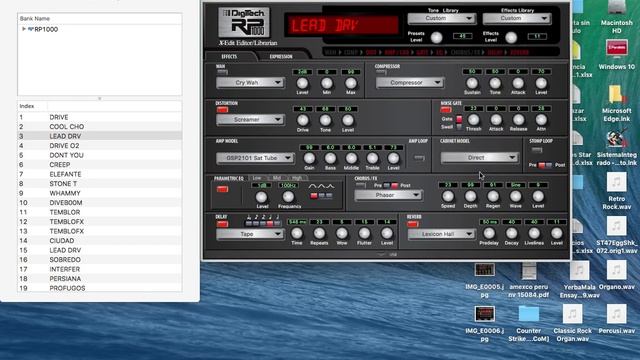This screenshot has width=640, height=360.
Task: Click the amp Gain knob
Action: coord(309,158)
